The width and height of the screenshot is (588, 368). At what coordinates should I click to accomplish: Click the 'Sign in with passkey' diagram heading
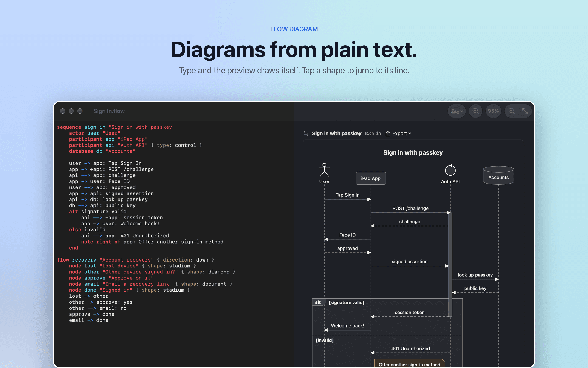(x=413, y=152)
